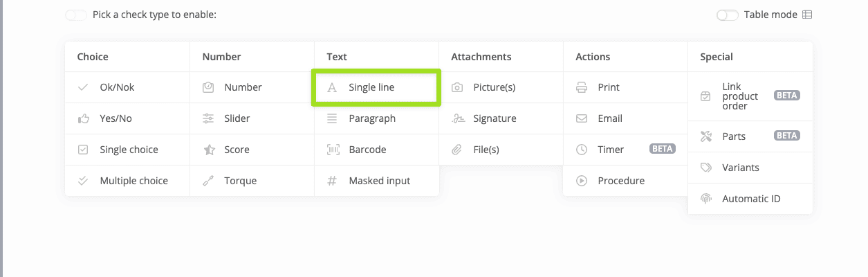Select the Variants special check
The height and width of the screenshot is (277, 868).
click(740, 168)
